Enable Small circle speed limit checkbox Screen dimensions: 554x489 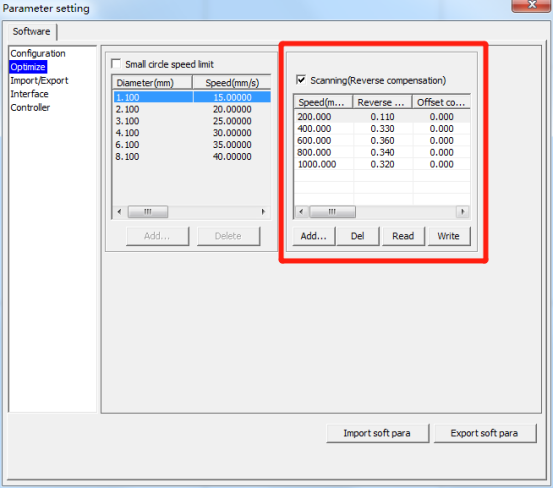116,64
